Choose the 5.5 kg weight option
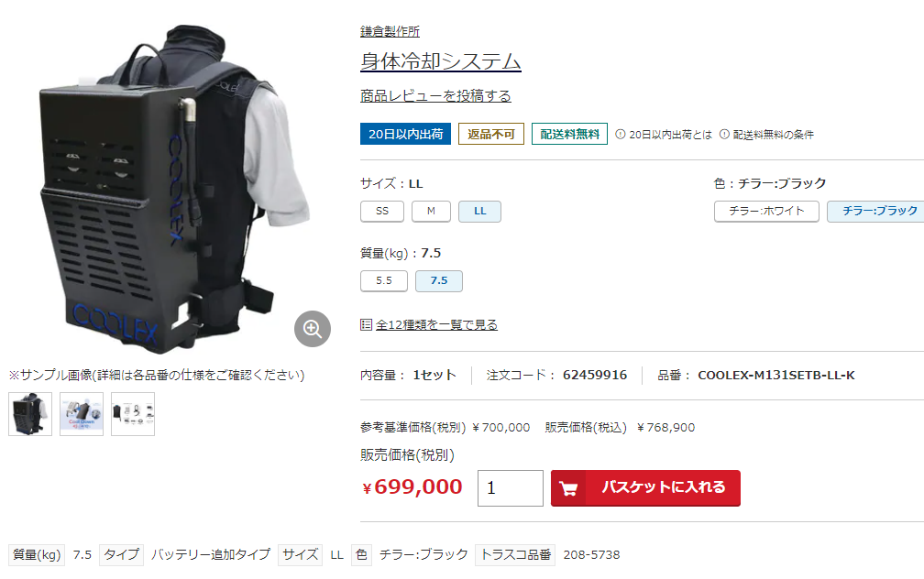 [383, 280]
